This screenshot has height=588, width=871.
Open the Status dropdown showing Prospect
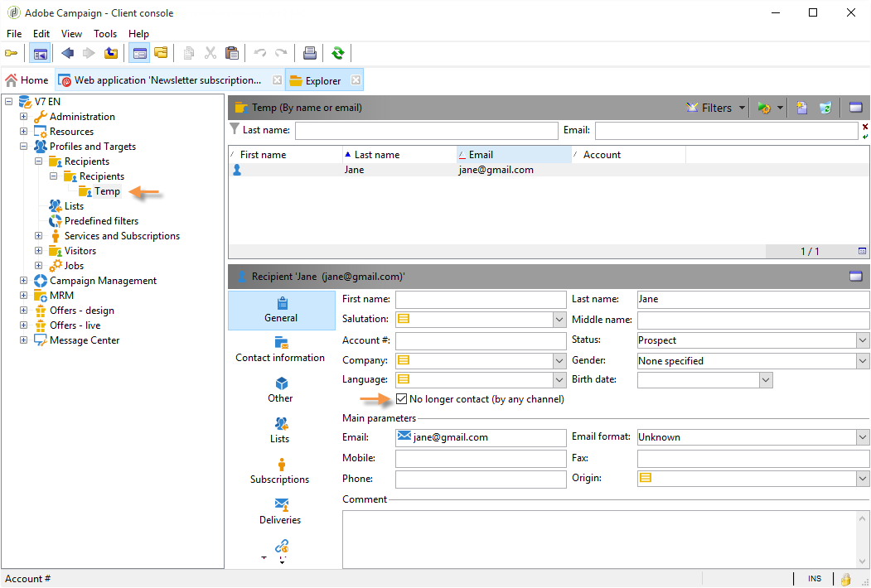tap(862, 340)
